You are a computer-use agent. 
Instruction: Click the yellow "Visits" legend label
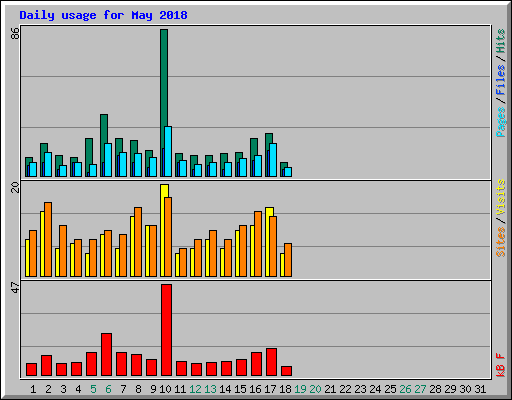501,197
